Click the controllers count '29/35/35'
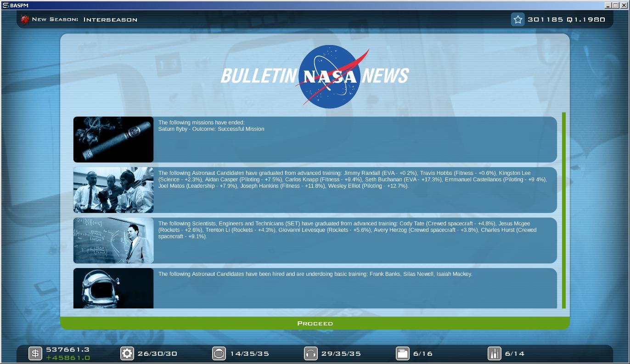Image resolution: width=630 pixels, height=364 pixels. [341, 353]
